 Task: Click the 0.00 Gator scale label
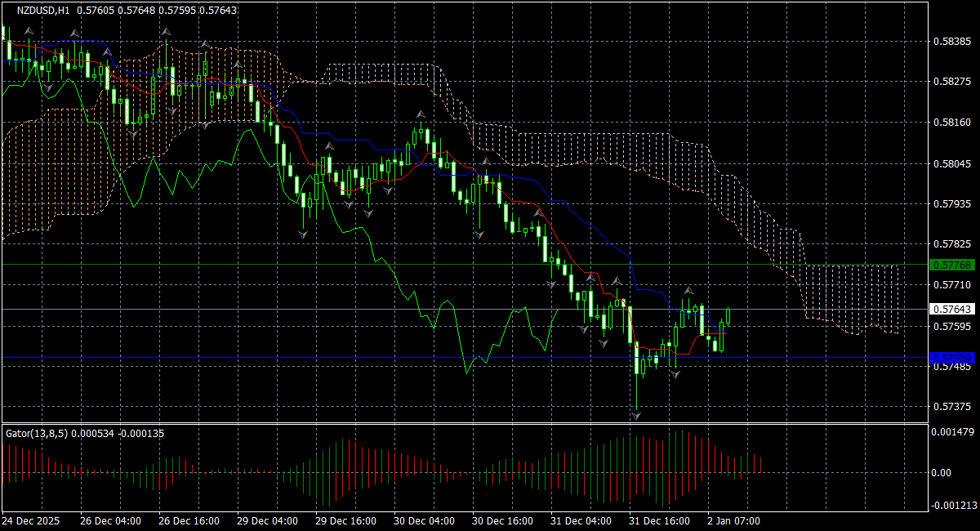click(x=942, y=473)
